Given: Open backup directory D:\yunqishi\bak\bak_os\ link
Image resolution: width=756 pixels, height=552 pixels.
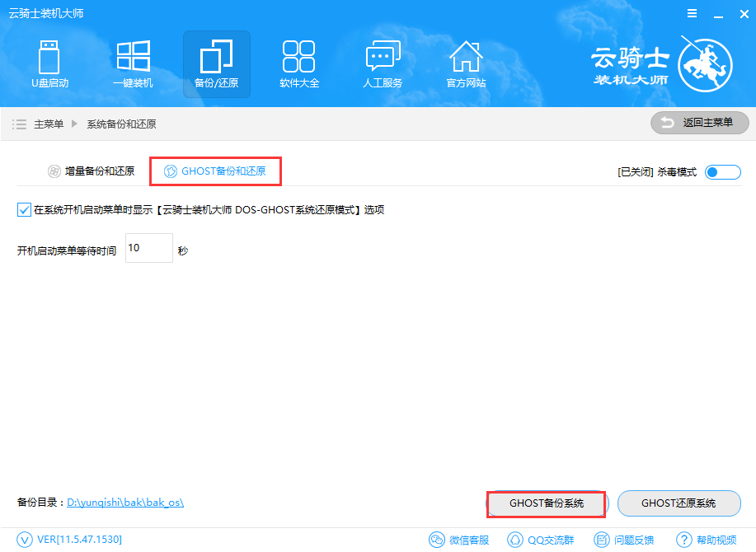Looking at the screenshot, I should click(125, 503).
